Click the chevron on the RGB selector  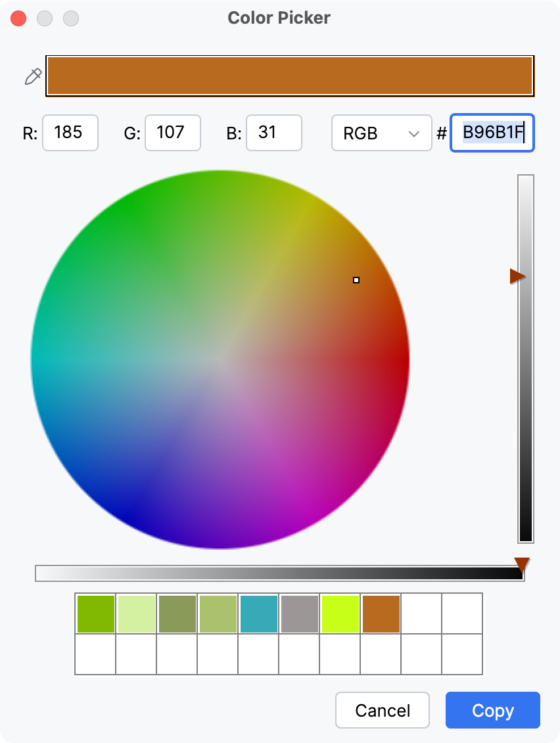pos(414,133)
